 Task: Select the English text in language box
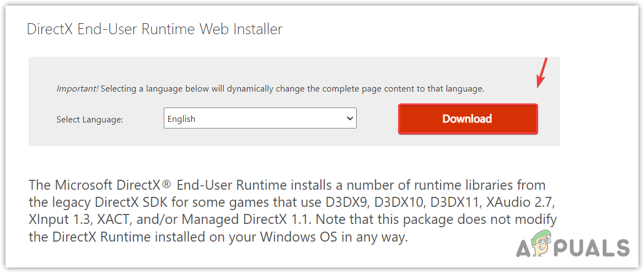click(181, 119)
